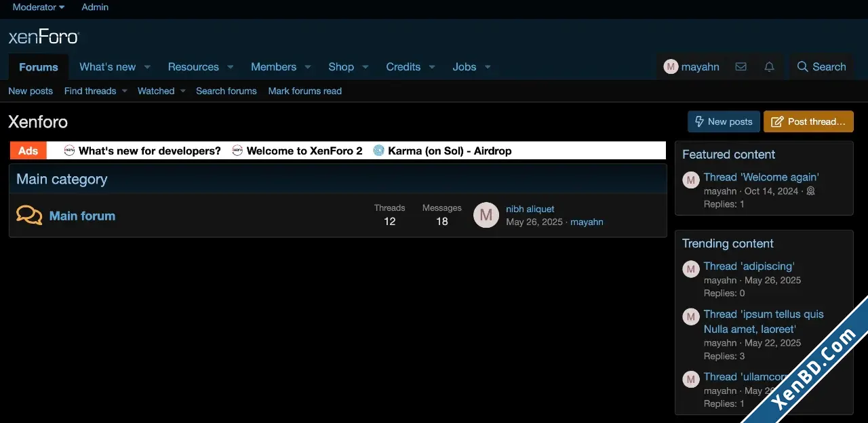Click the Messages count 18
The image size is (868, 423).
[441, 221]
